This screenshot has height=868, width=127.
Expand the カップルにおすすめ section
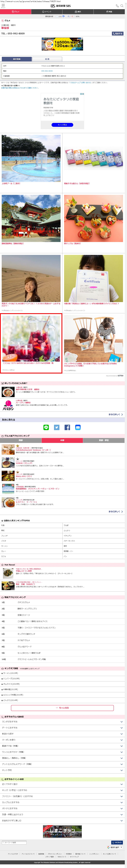[x=63, y=802]
